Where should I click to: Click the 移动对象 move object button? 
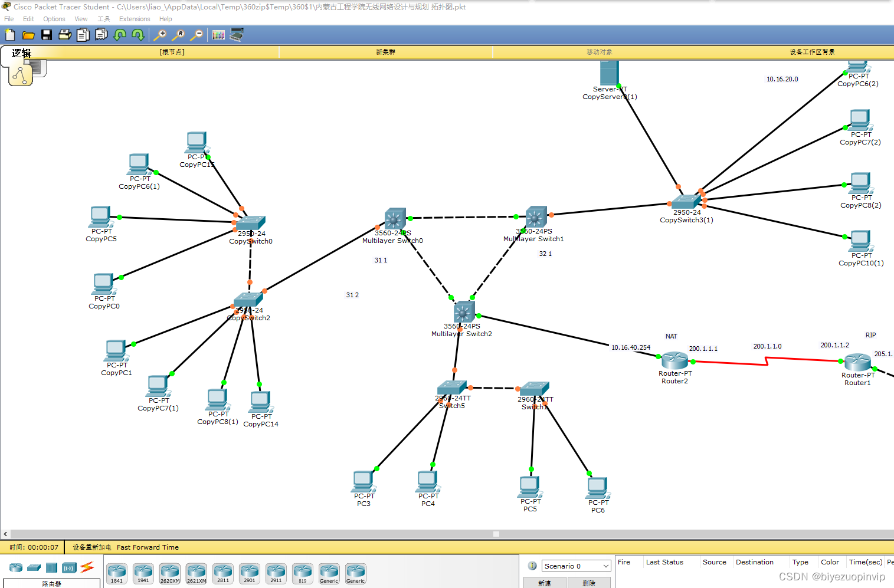click(599, 52)
